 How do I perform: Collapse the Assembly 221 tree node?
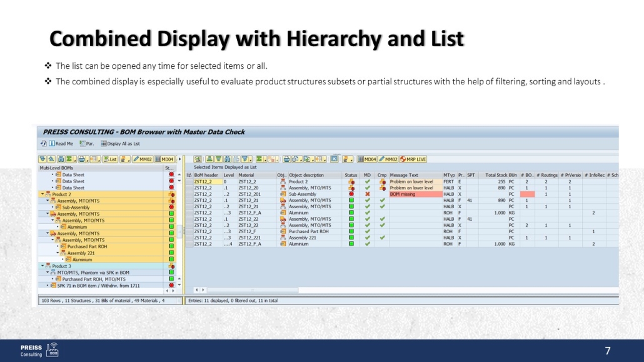(x=58, y=253)
